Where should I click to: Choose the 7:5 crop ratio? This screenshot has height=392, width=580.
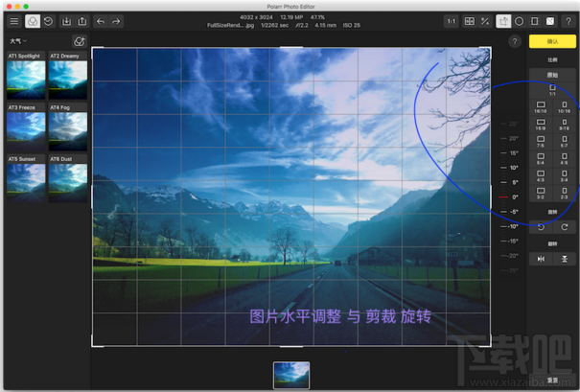[541, 142]
